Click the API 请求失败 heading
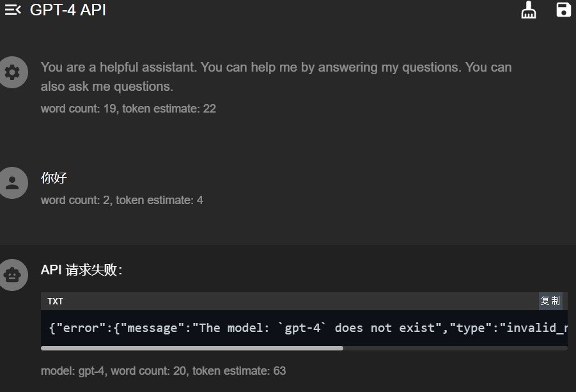The image size is (576, 392). (82, 270)
